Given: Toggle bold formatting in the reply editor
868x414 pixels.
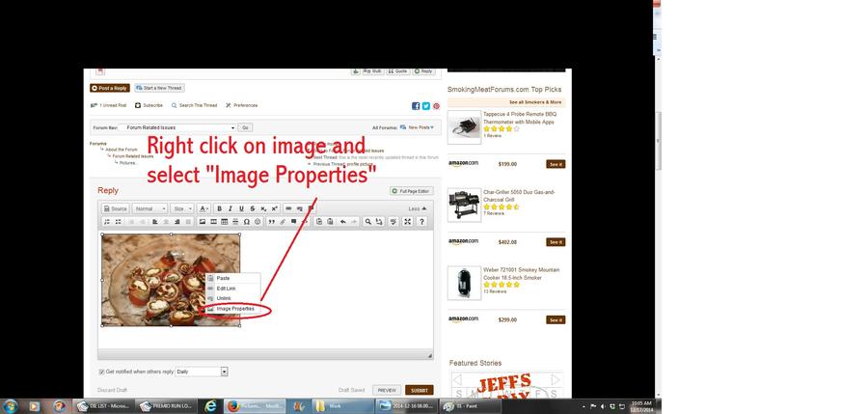Looking at the screenshot, I should pyautogui.click(x=219, y=208).
